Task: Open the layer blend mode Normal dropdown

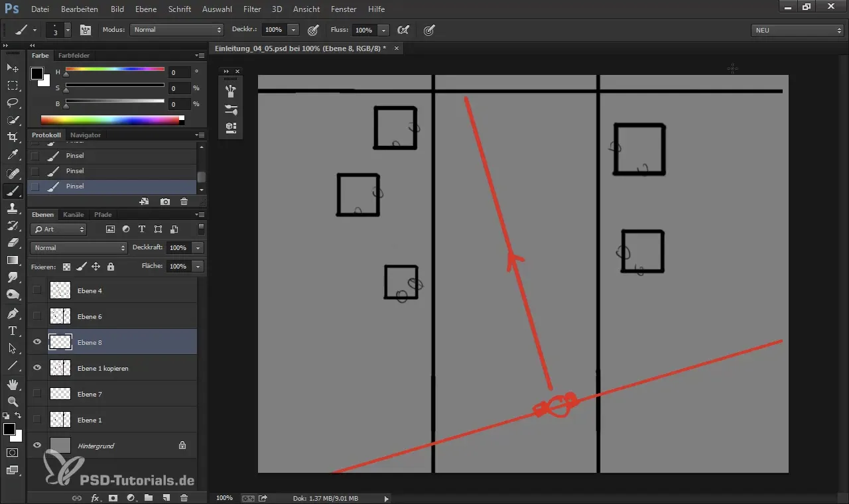Action: [x=78, y=248]
